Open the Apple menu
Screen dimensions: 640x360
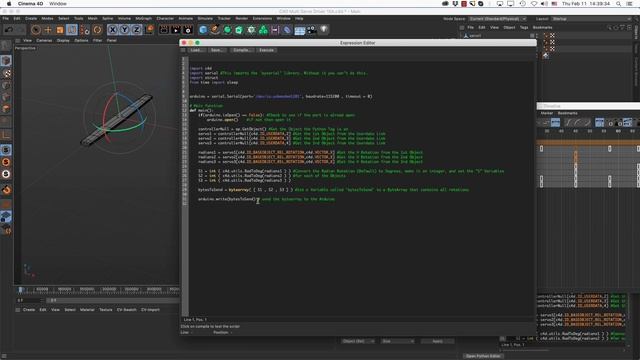pyautogui.click(x=9, y=4)
